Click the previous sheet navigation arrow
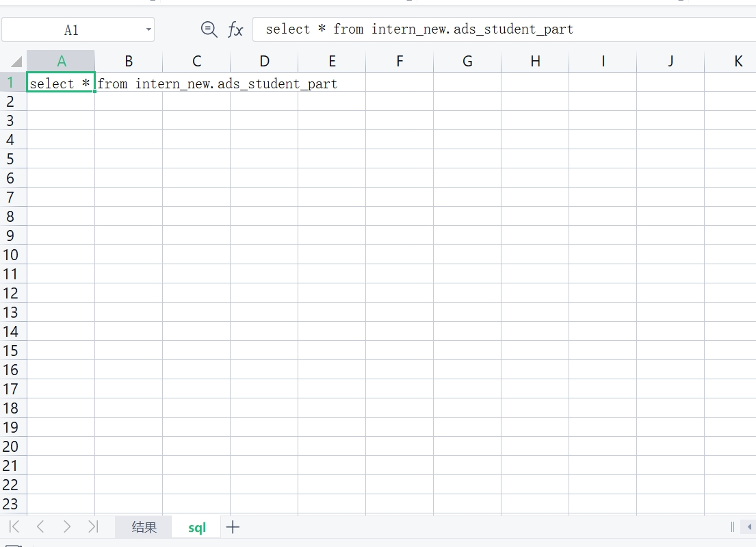Image resolution: width=756 pixels, height=547 pixels. (40, 527)
